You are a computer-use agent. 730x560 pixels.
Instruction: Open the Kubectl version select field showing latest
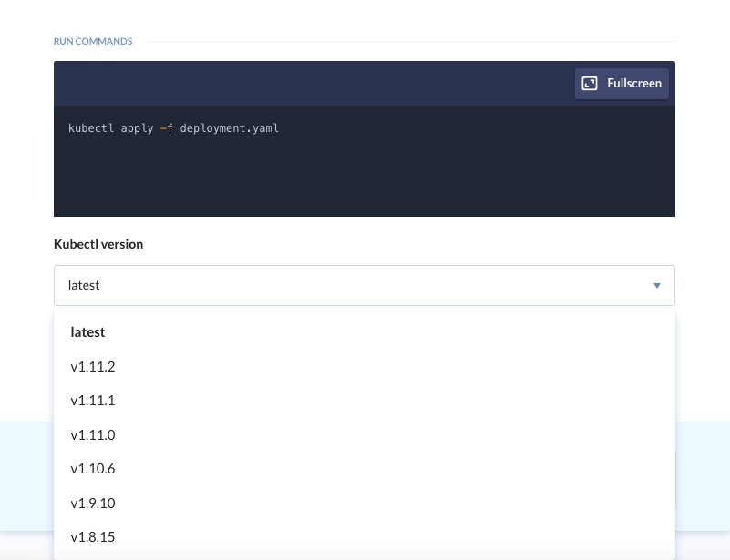(365, 286)
